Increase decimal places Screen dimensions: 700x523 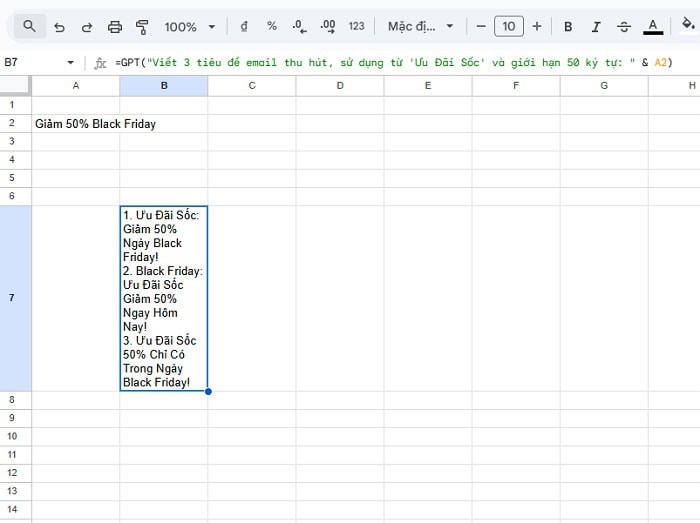pyautogui.click(x=327, y=26)
